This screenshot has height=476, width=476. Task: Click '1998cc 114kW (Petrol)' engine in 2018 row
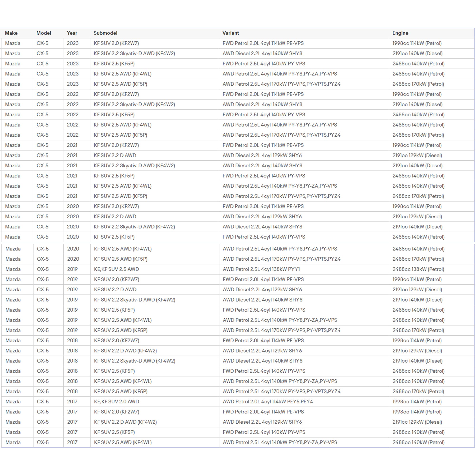pos(417,341)
